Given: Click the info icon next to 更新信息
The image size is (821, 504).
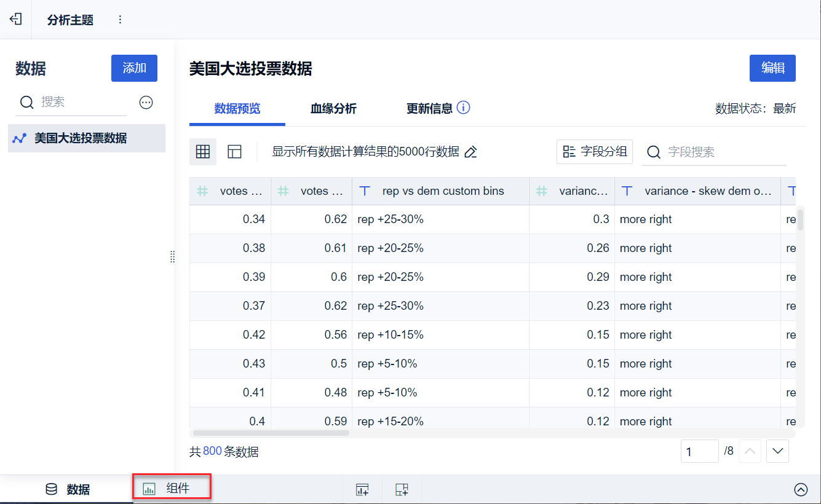Looking at the screenshot, I should click(464, 108).
